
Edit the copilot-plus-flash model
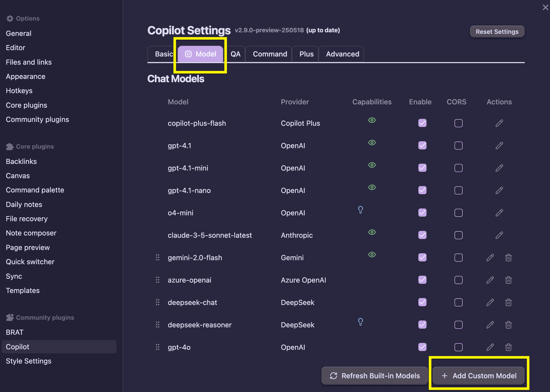[499, 123]
